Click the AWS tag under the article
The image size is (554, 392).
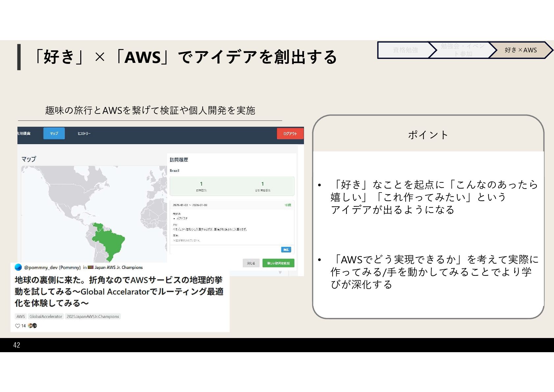[x=21, y=316]
